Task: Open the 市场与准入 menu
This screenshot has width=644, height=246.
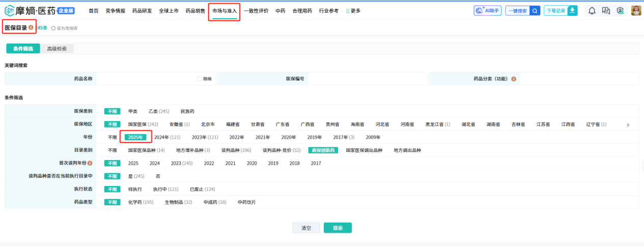Action: [225, 11]
